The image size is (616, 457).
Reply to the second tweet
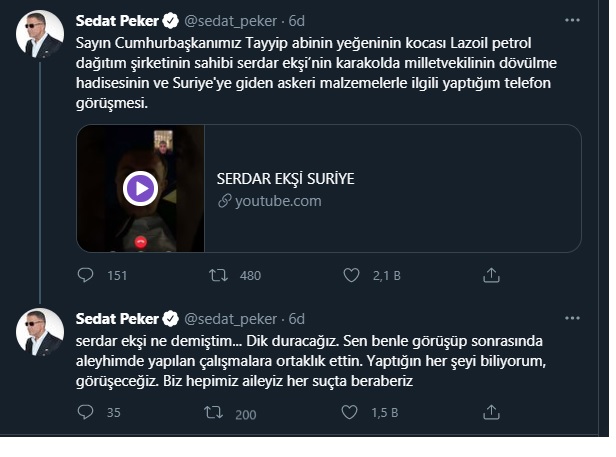click(88, 412)
